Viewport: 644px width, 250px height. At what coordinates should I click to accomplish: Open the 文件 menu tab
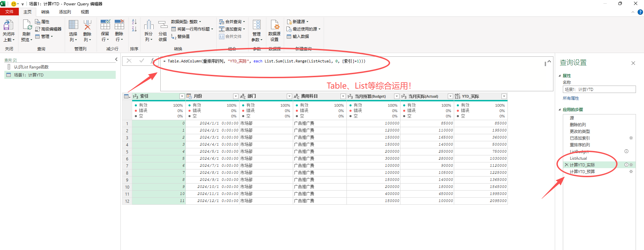pyautogui.click(x=9, y=12)
